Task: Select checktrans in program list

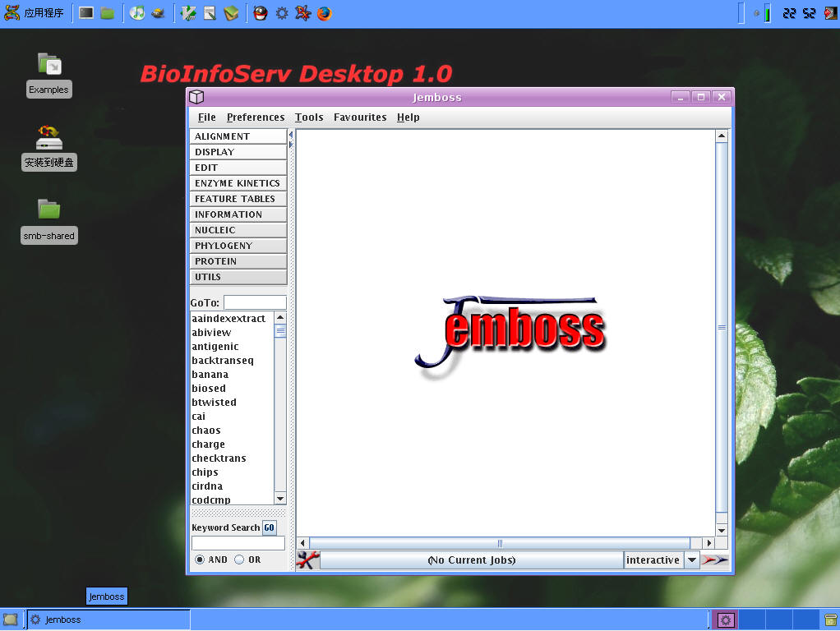Action: [x=219, y=458]
